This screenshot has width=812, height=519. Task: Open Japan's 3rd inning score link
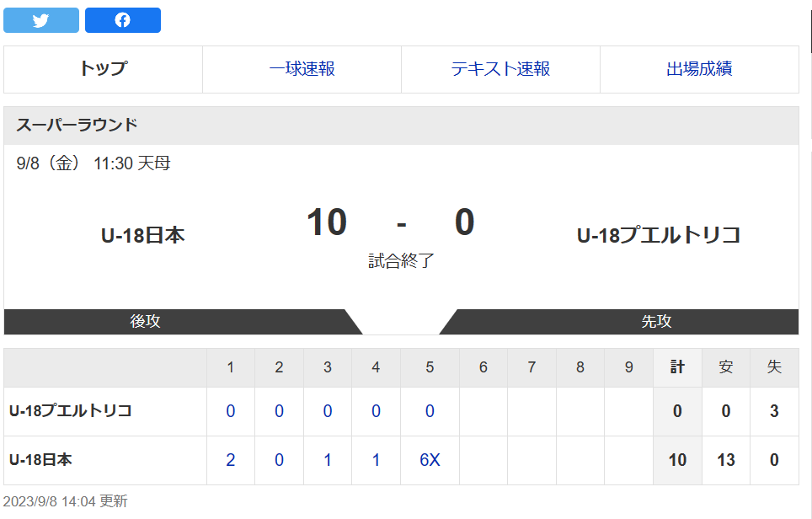[328, 460]
